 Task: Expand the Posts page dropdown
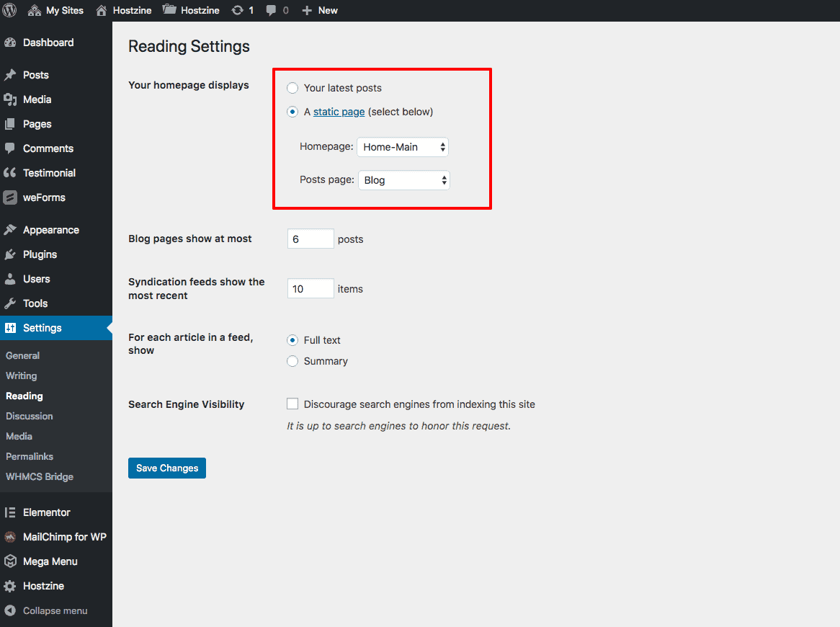403,180
